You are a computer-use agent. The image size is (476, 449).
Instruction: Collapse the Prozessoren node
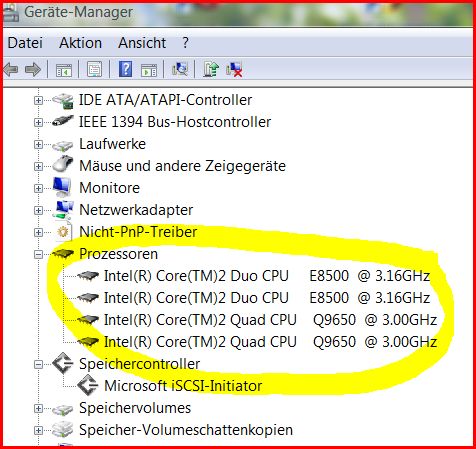[38, 255]
